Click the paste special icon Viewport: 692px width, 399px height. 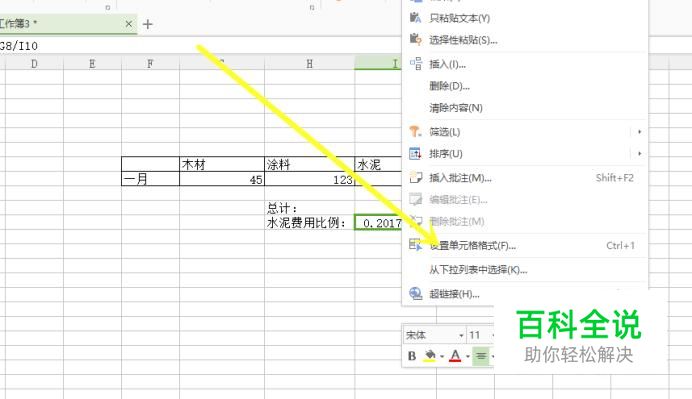point(415,39)
